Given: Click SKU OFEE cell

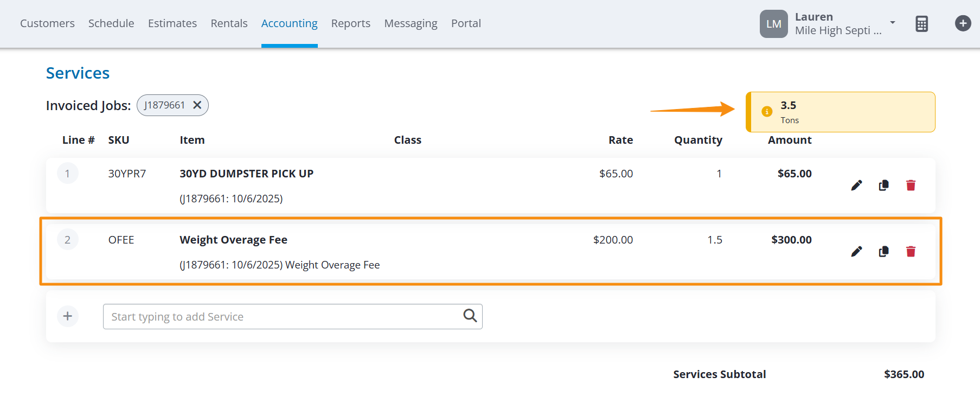Looking at the screenshot, I should [x=121, y=240].
